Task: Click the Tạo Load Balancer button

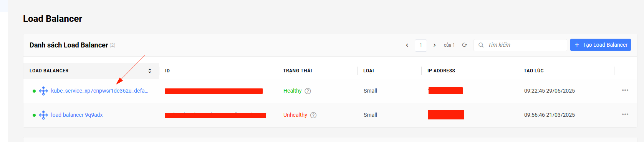Action: coord(601,45)
